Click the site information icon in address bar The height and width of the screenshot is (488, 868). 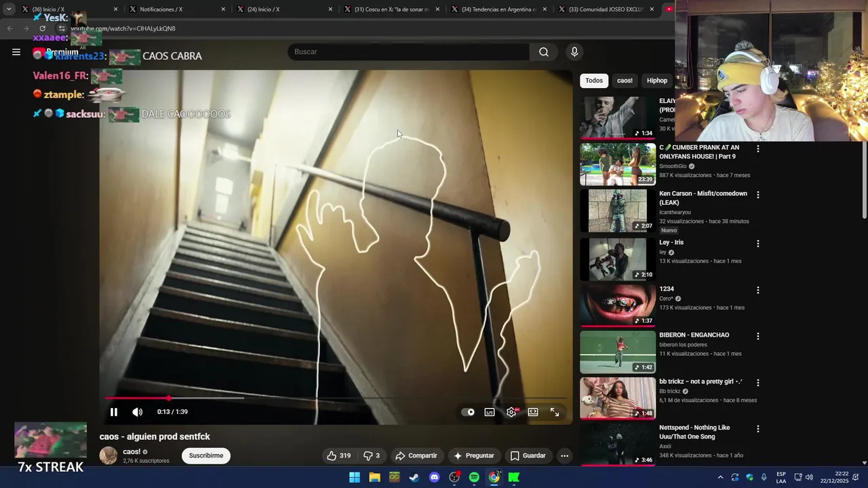pyautogui.click(x=62, y=28)
